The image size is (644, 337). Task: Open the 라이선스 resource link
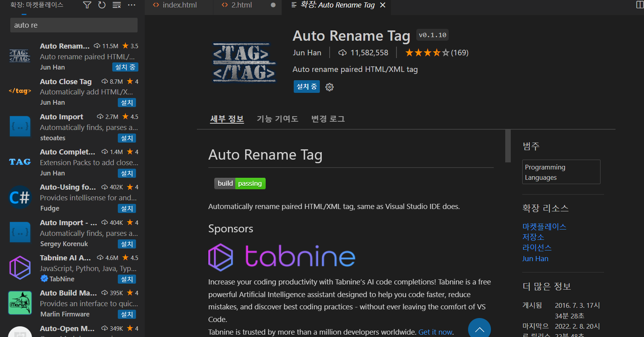(x=537, y=248)
